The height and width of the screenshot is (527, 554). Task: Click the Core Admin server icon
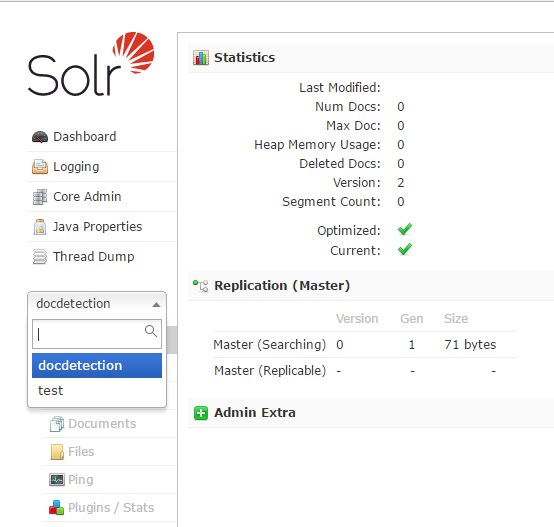tap(40, 197)
